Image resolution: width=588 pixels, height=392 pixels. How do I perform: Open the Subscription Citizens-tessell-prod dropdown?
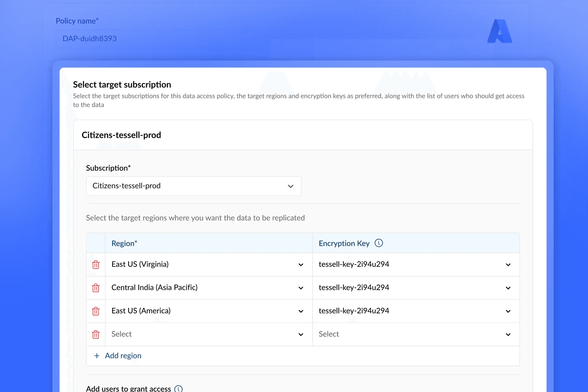194,186
